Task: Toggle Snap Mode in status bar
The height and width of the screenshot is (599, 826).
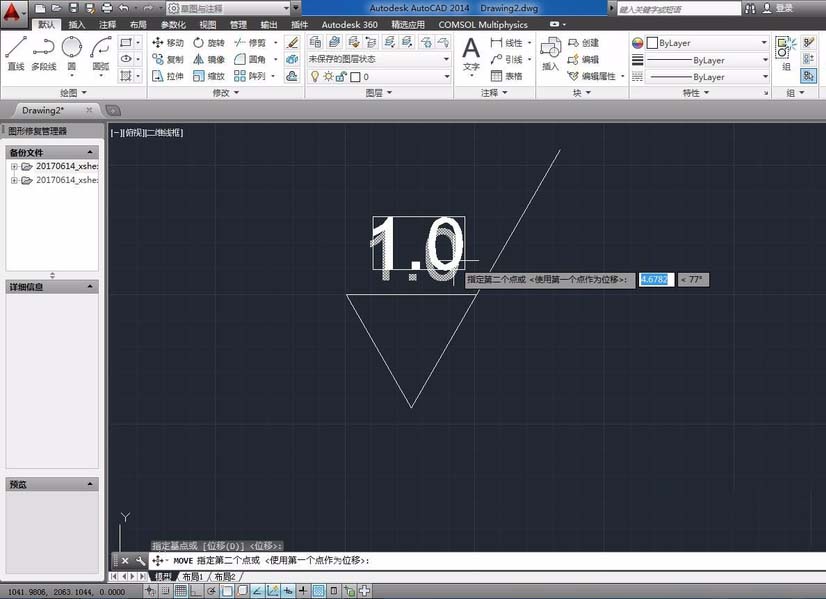Action: [x=165, y=591]
